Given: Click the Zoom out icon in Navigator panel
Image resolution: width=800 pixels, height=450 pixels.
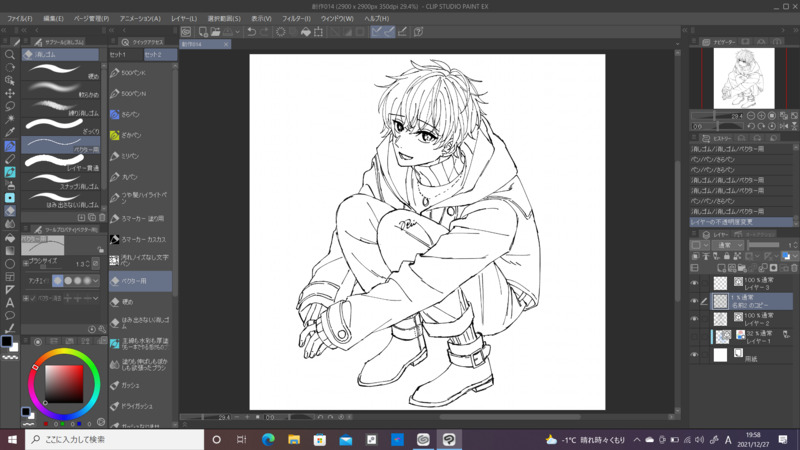Looking at the screenshot, I should (751, 116).
